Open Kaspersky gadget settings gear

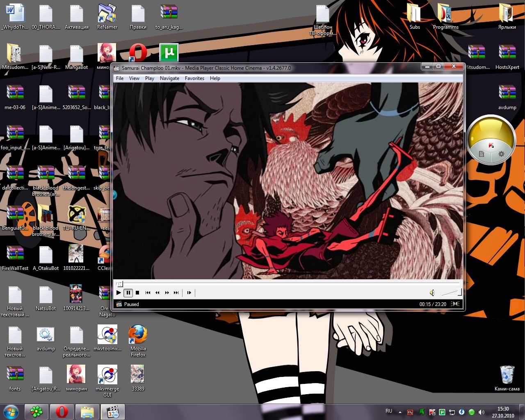point(501,154)
